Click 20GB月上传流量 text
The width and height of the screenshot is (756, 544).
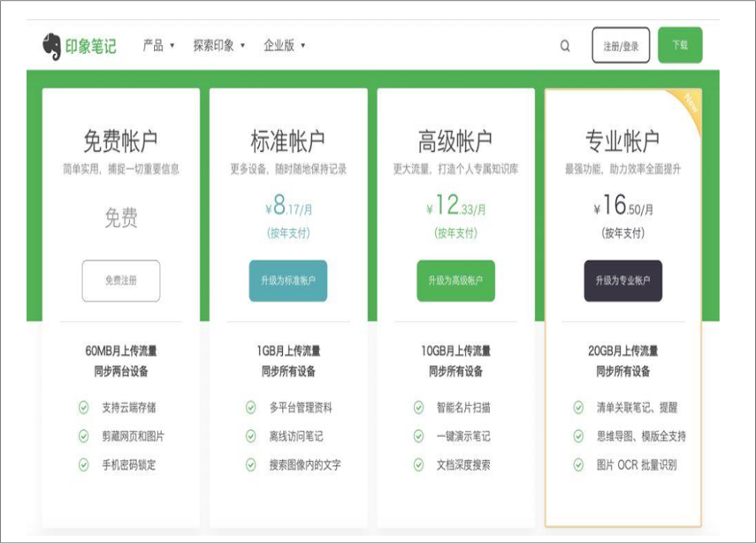pos(623,350)
